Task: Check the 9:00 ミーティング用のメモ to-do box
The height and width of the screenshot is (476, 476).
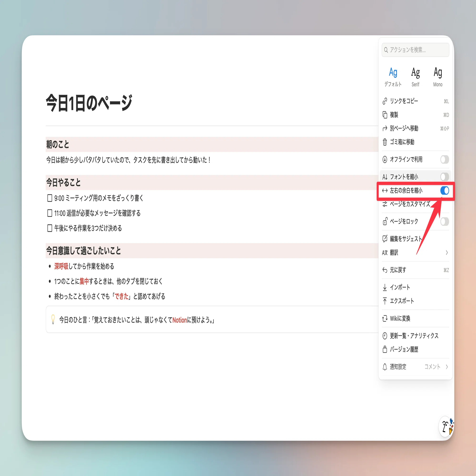Action: pyautogui.click(x=50, y=198)
